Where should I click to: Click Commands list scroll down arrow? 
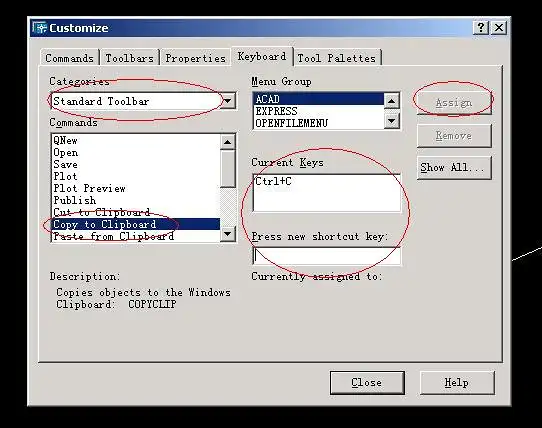pyautogui.click(x=227, y=234)
